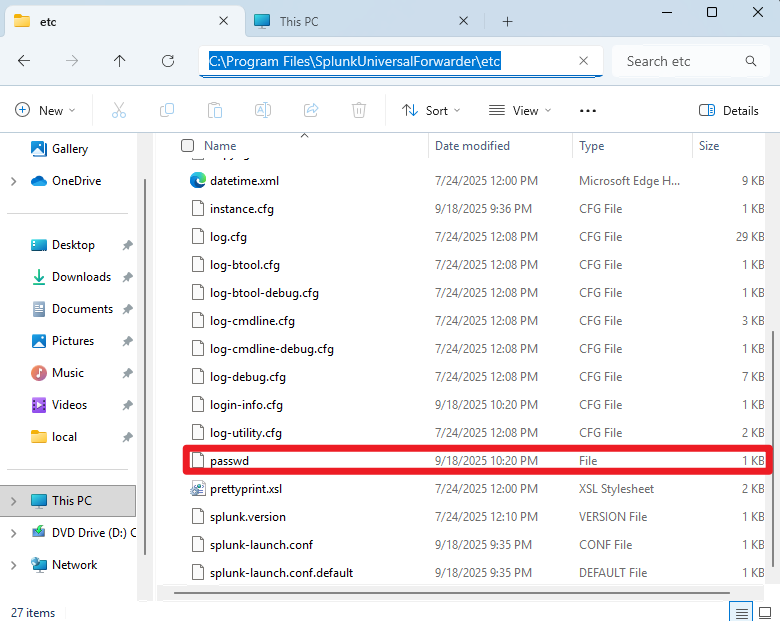Click the Share icon in toolbar
Viewport: 780px width, 621px height.
[311, 111]
